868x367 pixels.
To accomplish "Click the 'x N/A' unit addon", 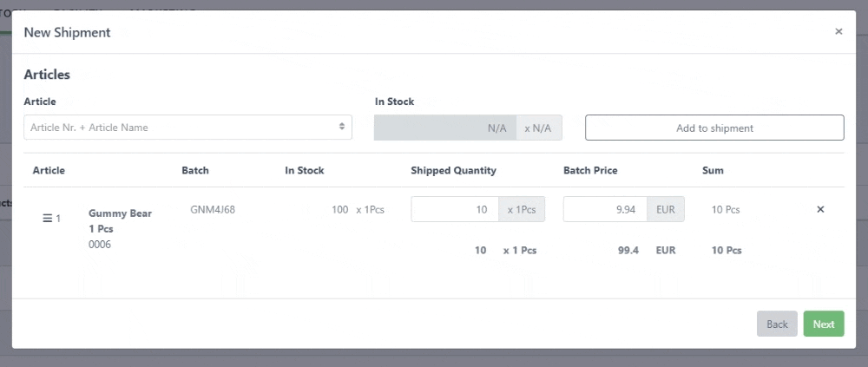I will click(538, 128).
